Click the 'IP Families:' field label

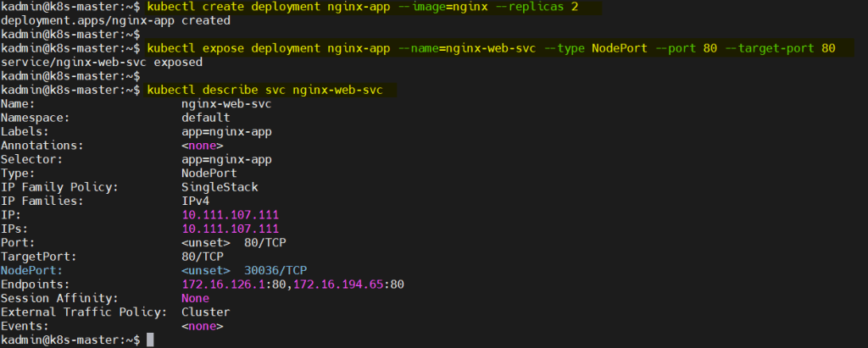tap(42, 201)
